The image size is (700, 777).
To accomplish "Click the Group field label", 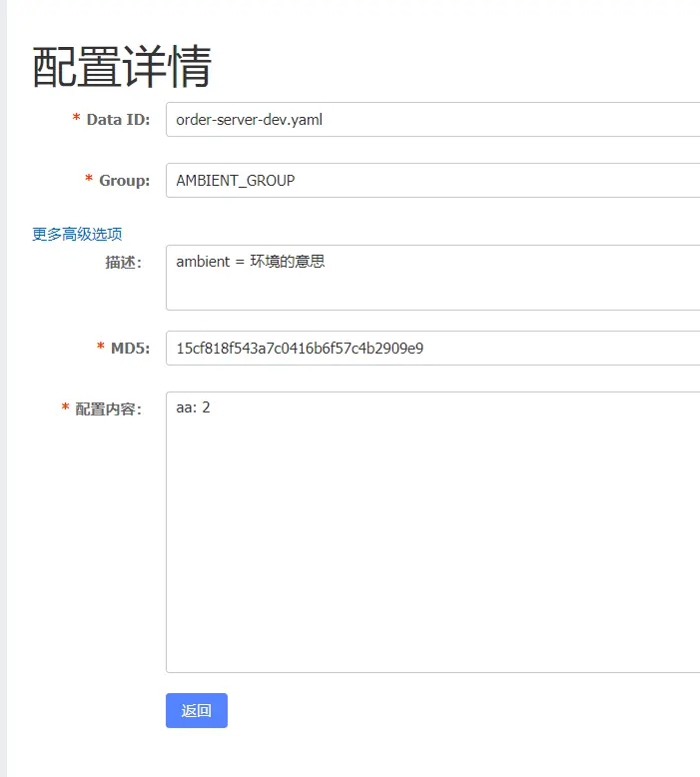I will [124, 181].
